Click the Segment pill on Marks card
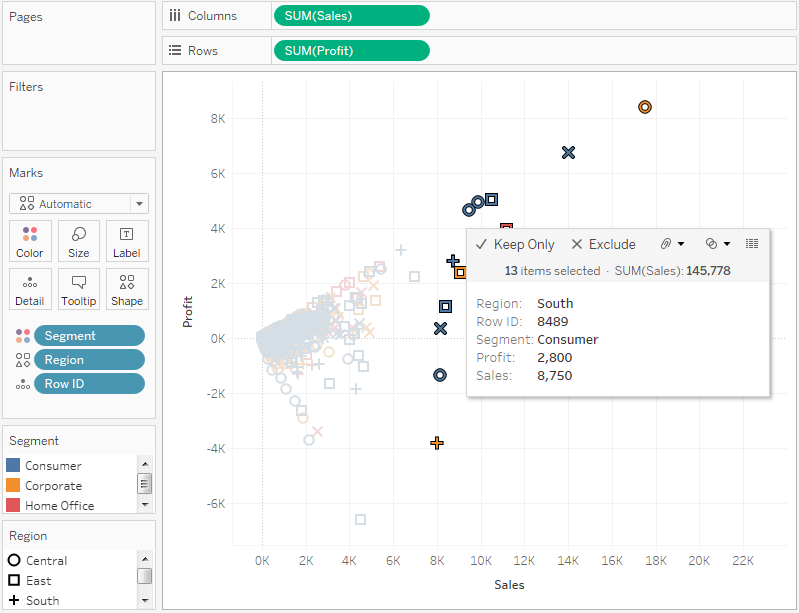This screenshot has height=613, width=799. (x=89, y=336)
